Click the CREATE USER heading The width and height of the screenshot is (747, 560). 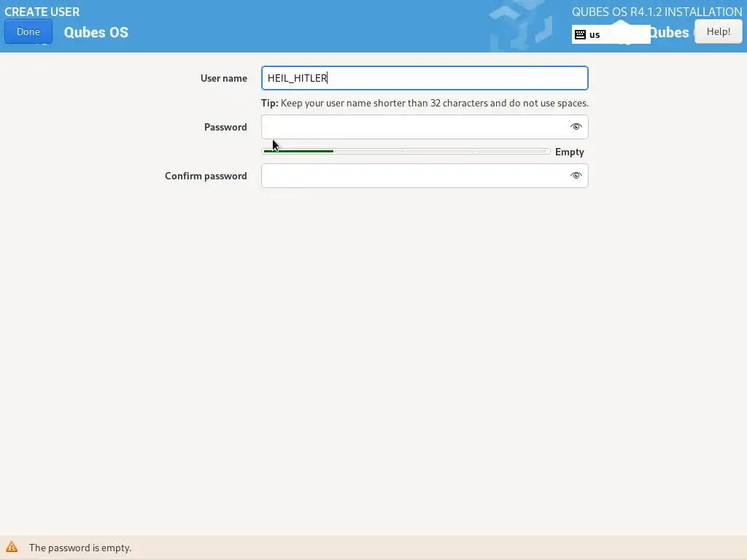click(x=42, y=12)
